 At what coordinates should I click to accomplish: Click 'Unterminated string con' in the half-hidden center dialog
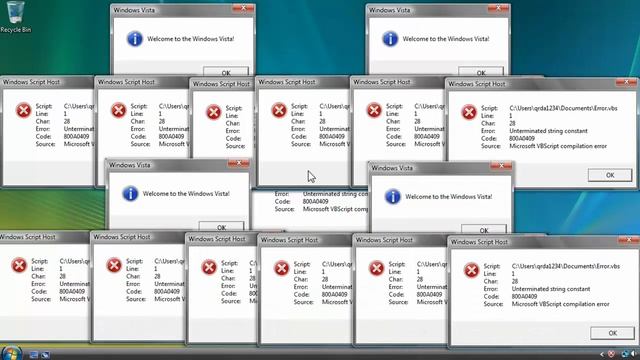[335, 194]
